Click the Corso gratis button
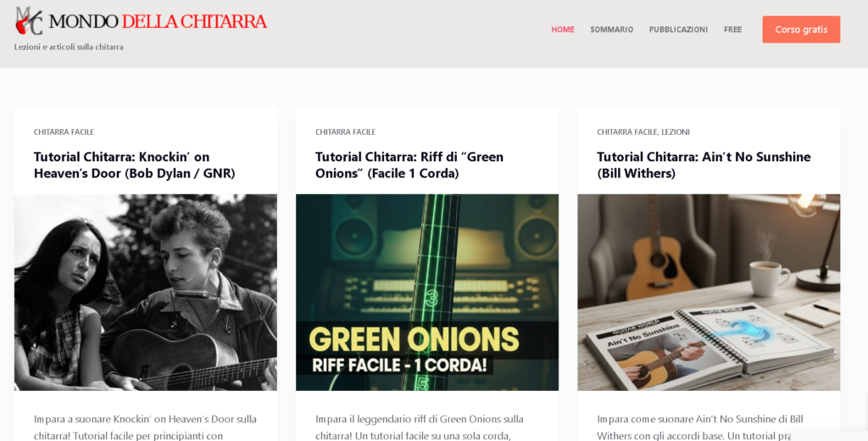Screen dimensions: 868x441 (x=801, y=30)
